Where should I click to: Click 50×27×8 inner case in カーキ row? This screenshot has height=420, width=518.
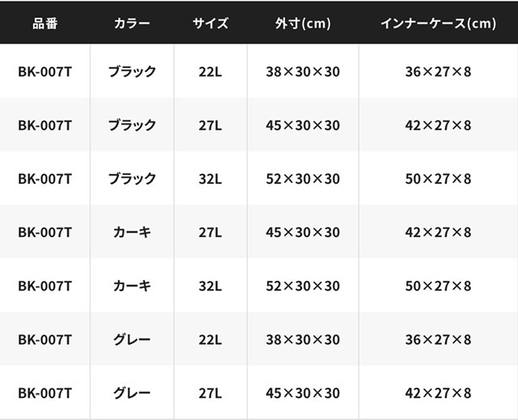[x=438, y=286]
